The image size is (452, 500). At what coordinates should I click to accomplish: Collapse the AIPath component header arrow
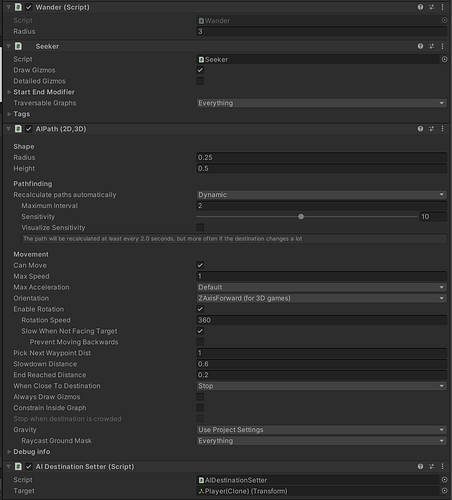click(9, 129)
